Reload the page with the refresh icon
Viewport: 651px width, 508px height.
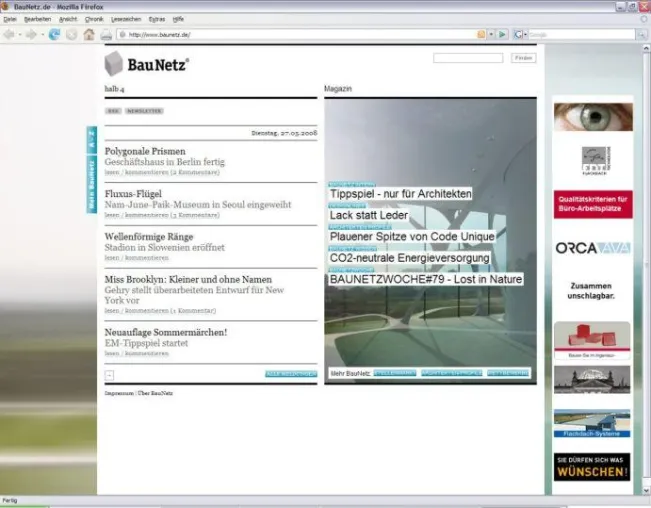click(54, 34)
